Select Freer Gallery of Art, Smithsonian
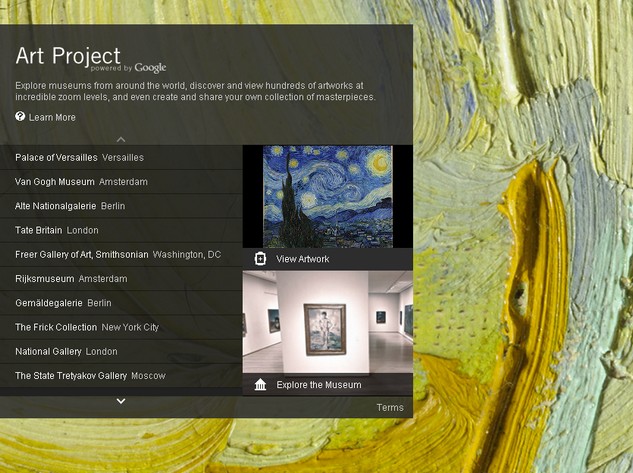Screen dimensions: 633x473 point(121,254)
